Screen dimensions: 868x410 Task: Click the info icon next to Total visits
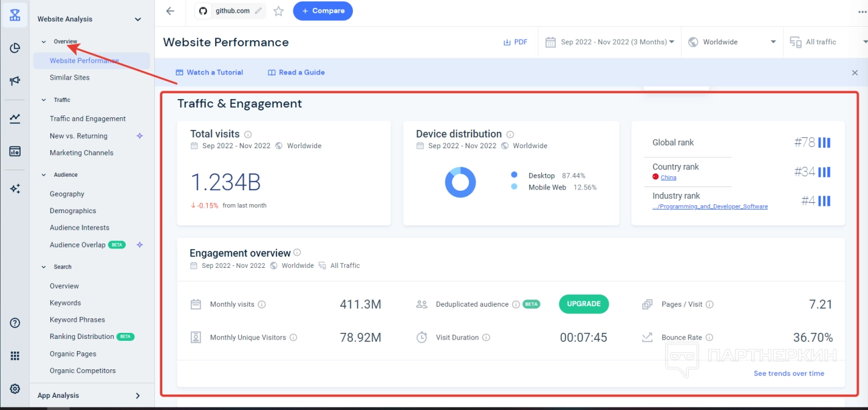pos(248,134)
